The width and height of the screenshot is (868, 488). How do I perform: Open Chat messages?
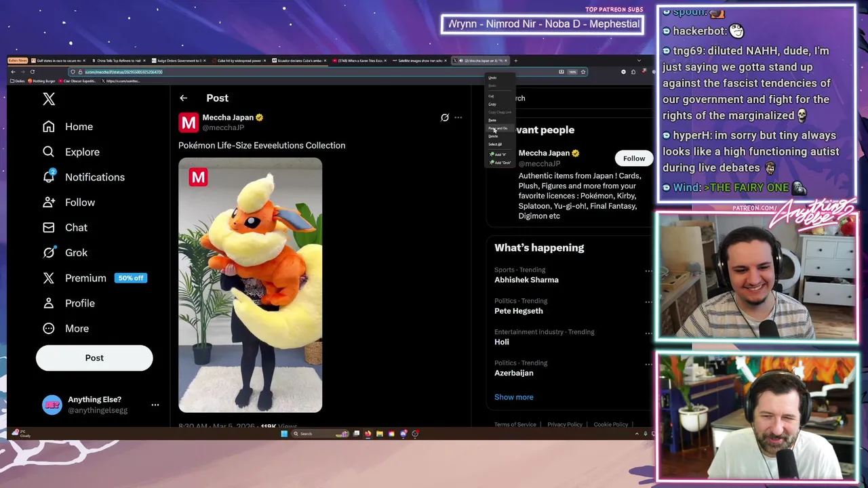click(64, 227)
